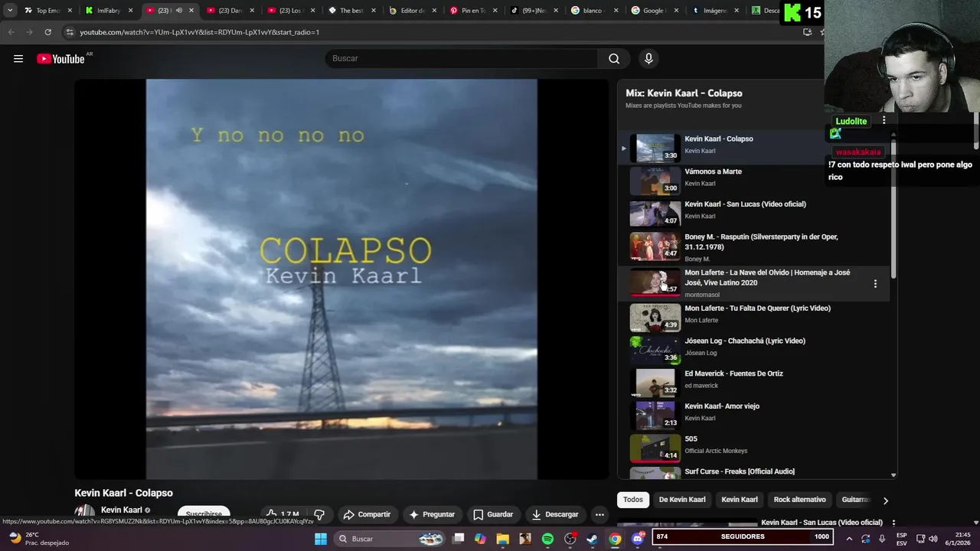This screenshot has height=551, width=980.
Task: Click the Preguntar button
Action: [432, 514]
